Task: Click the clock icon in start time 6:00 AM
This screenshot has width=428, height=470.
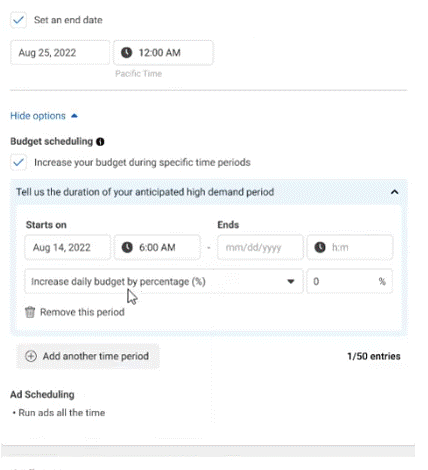Action: click(127, 247)
